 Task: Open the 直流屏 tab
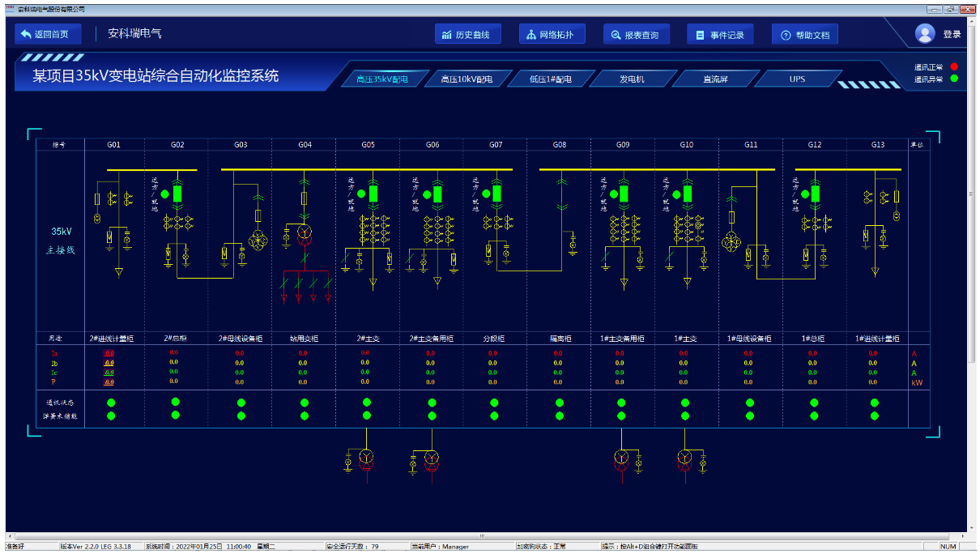(x=714, y=79)
